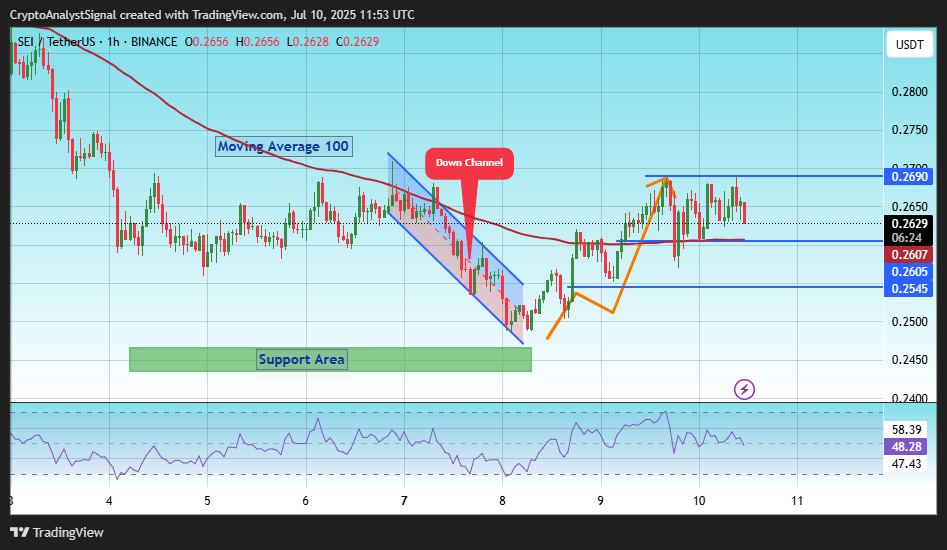Click the date 7 on time axis
Viewport: 947px width, 550px height.
pyautogui.click(x=403, y=500)
